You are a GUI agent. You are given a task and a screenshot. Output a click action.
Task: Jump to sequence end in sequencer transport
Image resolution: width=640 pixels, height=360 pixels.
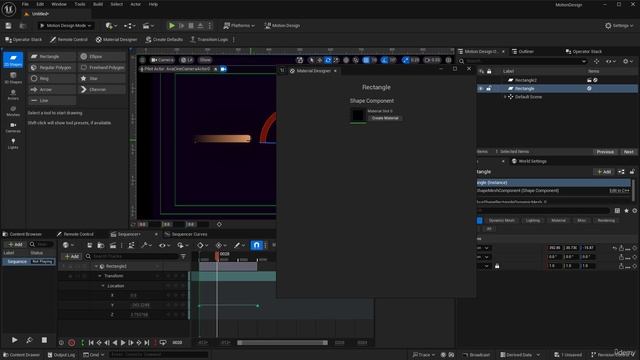(147, 343)
